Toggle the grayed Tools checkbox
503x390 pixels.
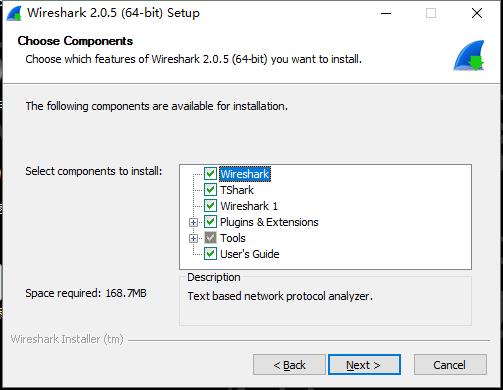tap(210, 238)
